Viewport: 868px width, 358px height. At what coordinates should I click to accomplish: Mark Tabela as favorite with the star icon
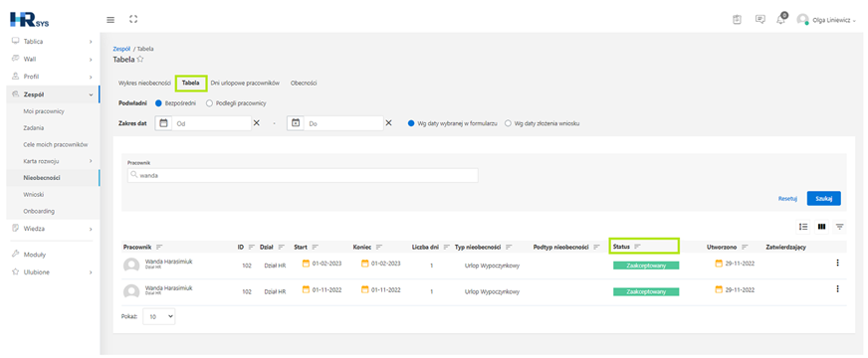click(140, 59)
